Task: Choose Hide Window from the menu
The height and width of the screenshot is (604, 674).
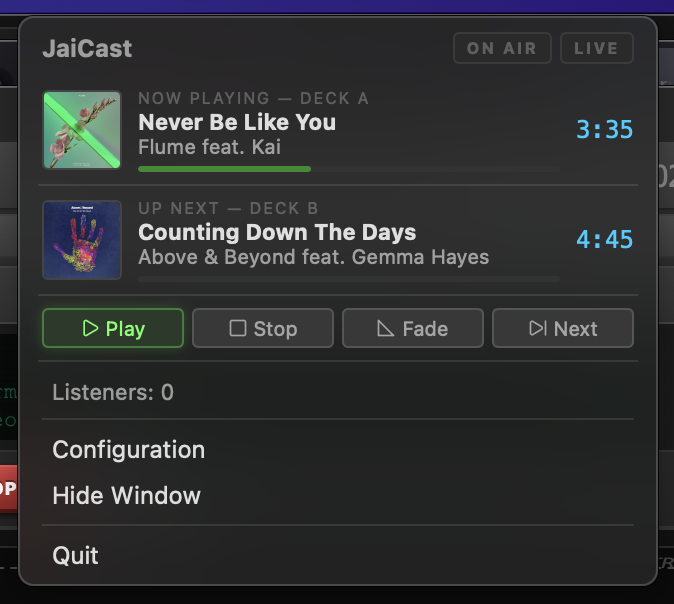Action: pos(126,496)
